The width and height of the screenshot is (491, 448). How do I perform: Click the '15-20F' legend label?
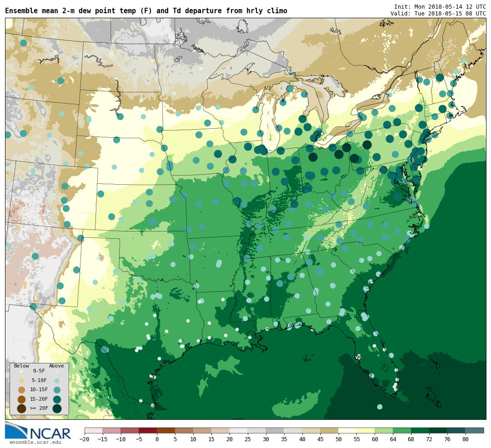tap(39, 399)
